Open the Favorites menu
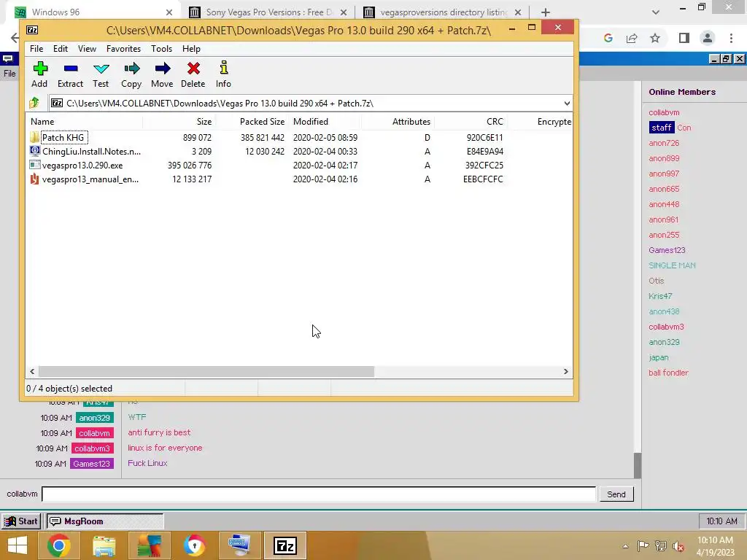The width and height of the screenshot is (747, 560). (123, 49)
